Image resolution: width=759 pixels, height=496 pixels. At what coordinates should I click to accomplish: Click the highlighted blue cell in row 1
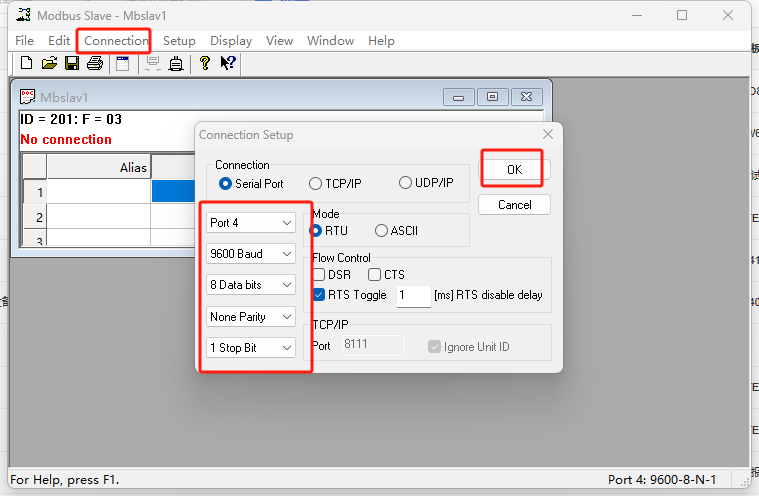pos(173,191)
